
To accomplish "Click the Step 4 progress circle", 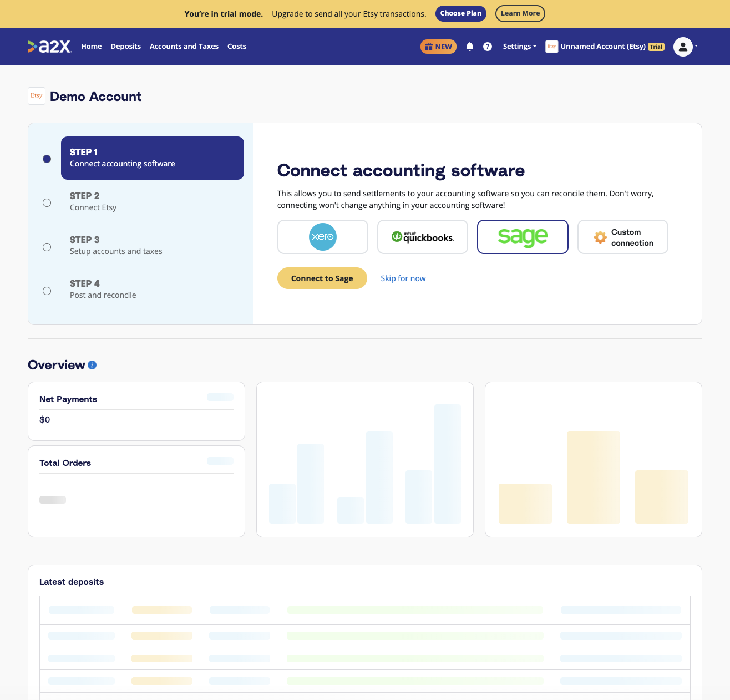I will point(47,291).
